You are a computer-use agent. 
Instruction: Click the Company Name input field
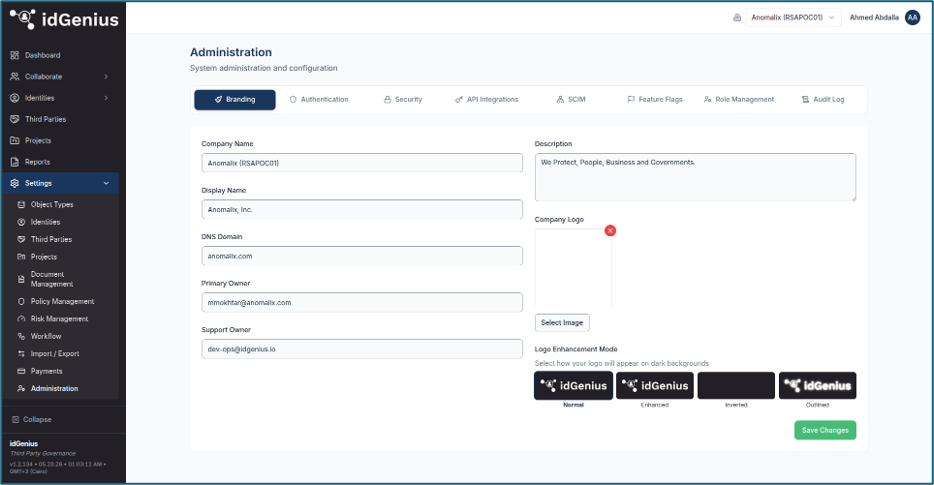click(362, 163)
